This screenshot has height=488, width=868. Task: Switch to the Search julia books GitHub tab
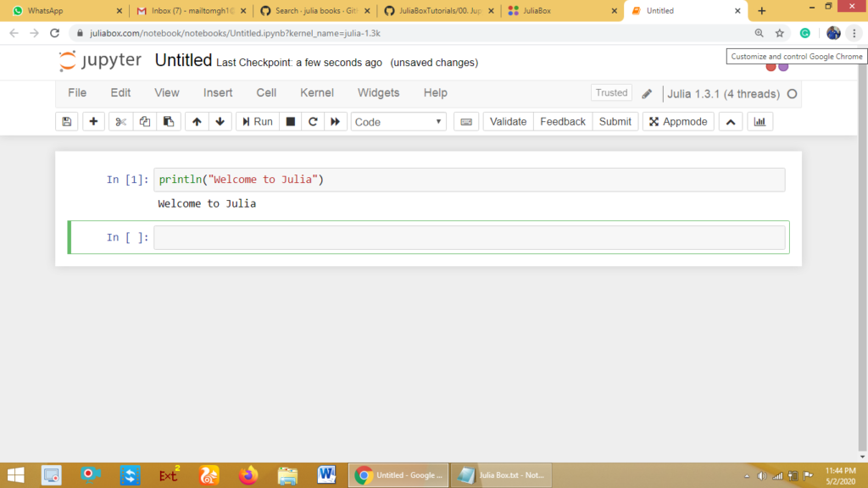312,10
